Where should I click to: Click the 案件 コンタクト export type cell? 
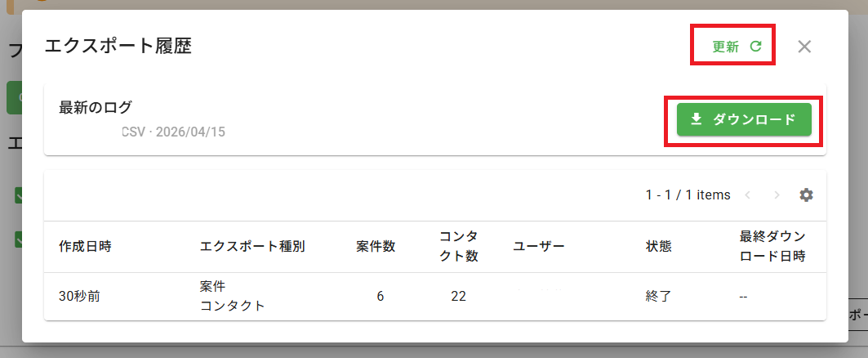pos(232,297)
